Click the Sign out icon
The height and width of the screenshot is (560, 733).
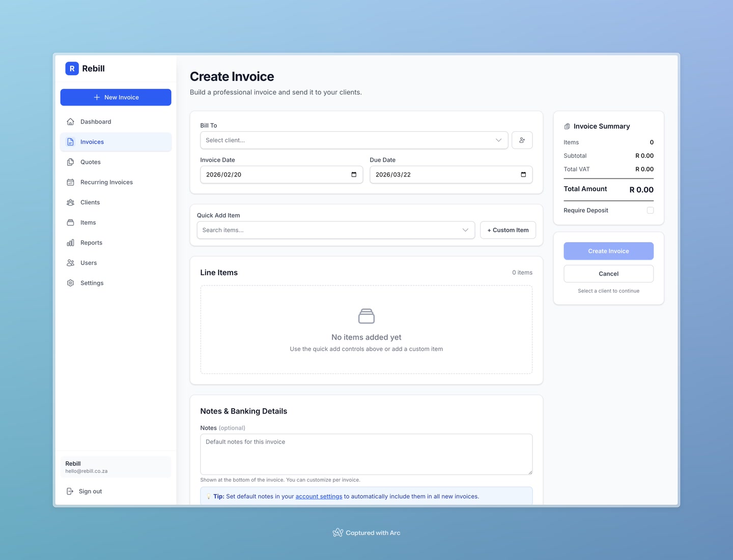[x=70, y=491]
